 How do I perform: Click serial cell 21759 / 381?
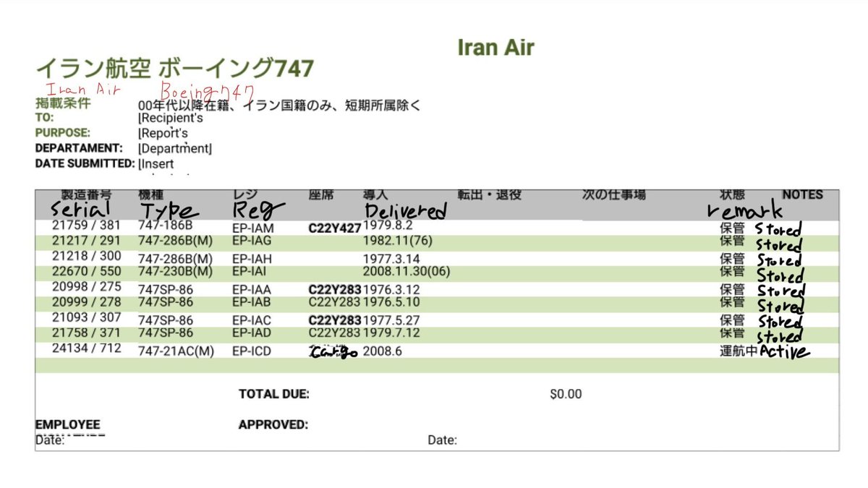click(x=87, y=227)
